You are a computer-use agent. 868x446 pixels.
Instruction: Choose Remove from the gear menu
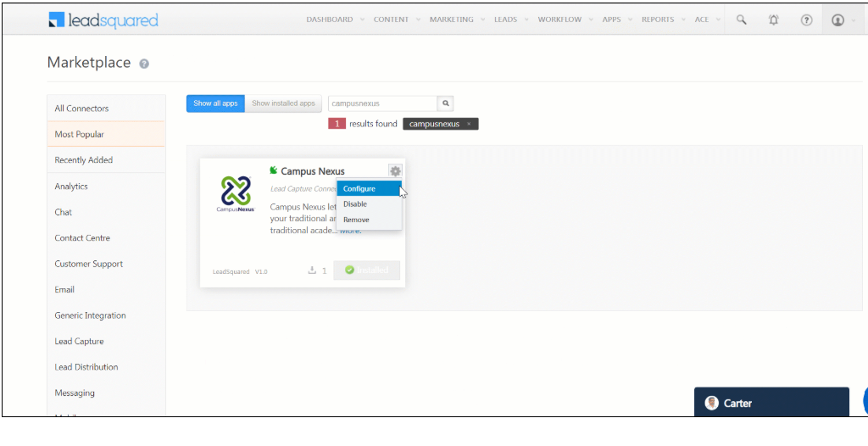[369, 220]
